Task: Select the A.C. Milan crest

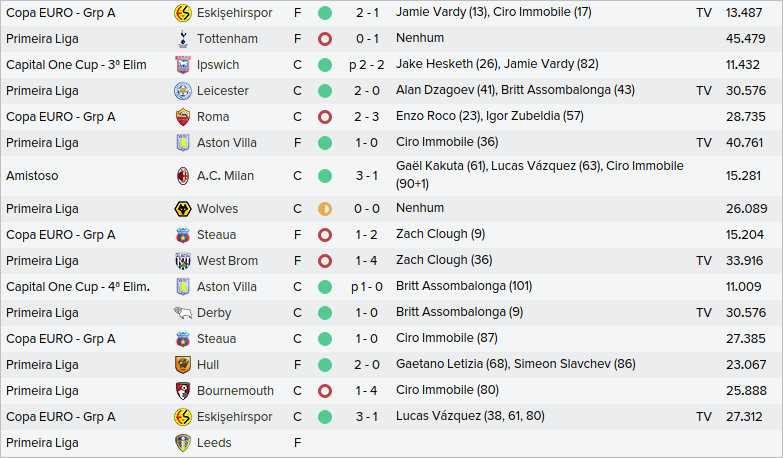Action: point(182,176)
